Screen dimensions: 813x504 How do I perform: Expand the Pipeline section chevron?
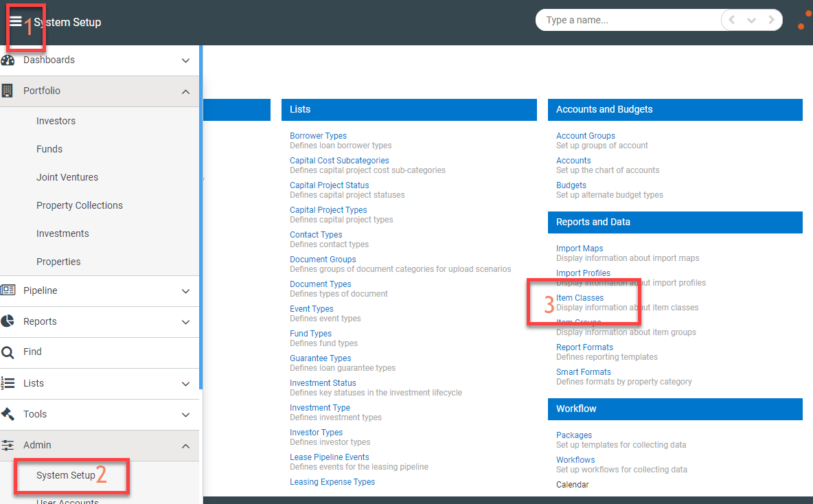point(185,291)
